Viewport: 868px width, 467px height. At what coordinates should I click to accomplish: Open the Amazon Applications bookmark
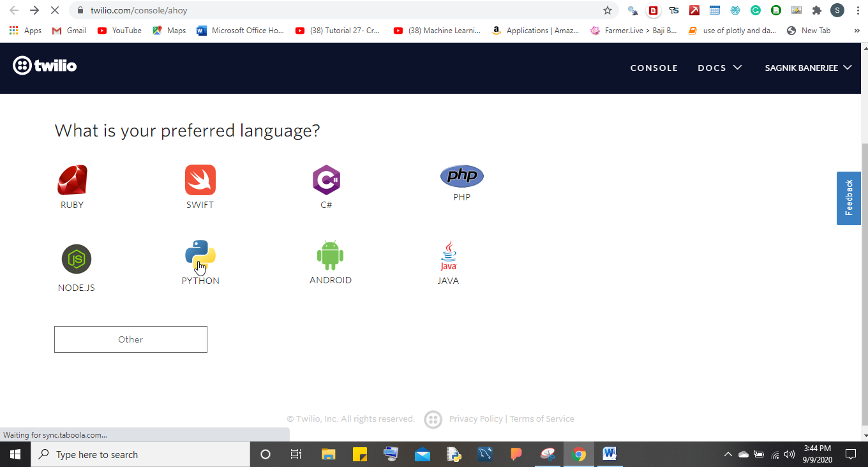(535, 30)
